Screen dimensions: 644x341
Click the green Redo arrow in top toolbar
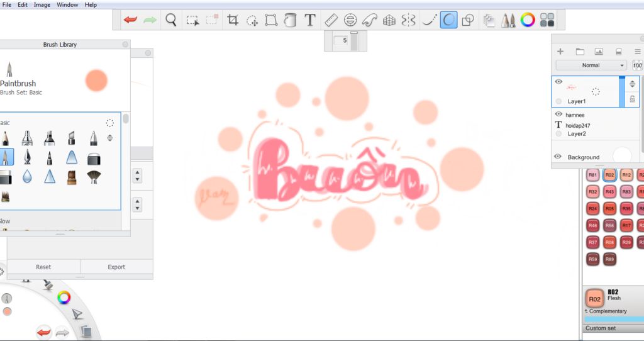(150, 20)
